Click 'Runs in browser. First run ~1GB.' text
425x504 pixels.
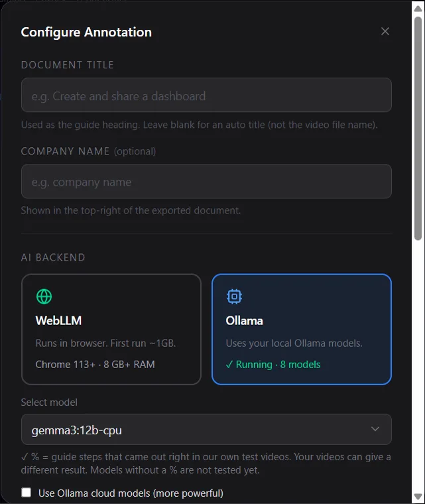click(106, 344)
